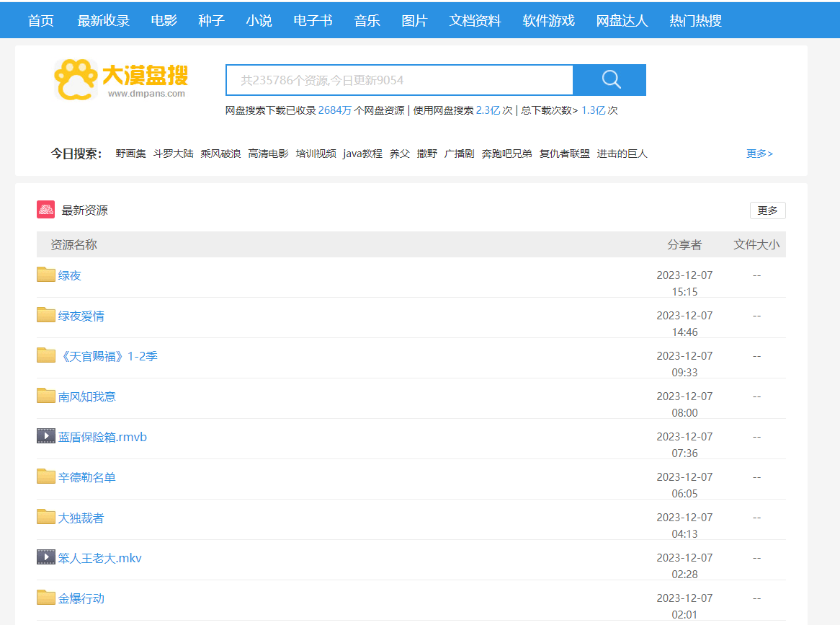The width and height of the screenshot is (840, 625).
Task: Click the video icon beside 笨人王老大.mkv
Action: [x=46, y=557]
